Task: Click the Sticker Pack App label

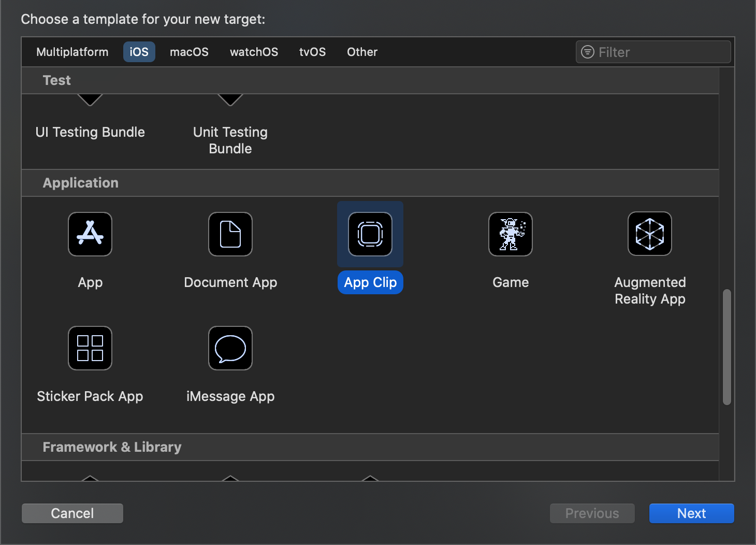Action: pos(90,396)
